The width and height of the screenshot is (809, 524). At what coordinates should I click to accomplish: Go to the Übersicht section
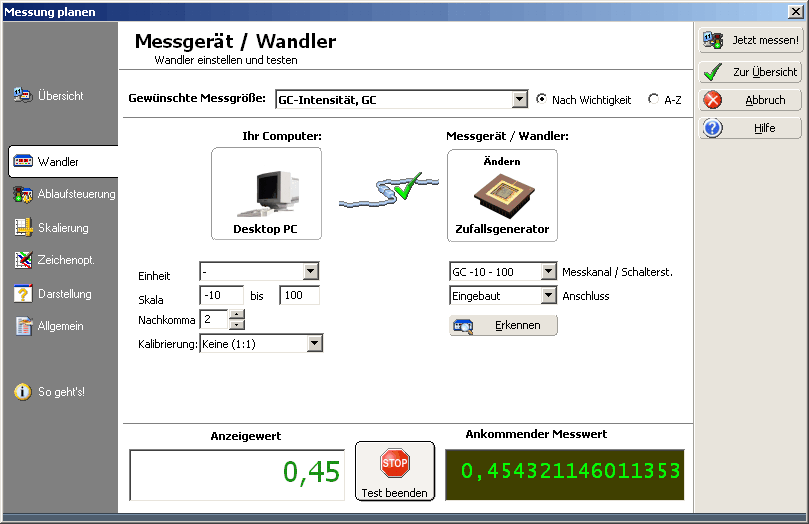[60, 96]
